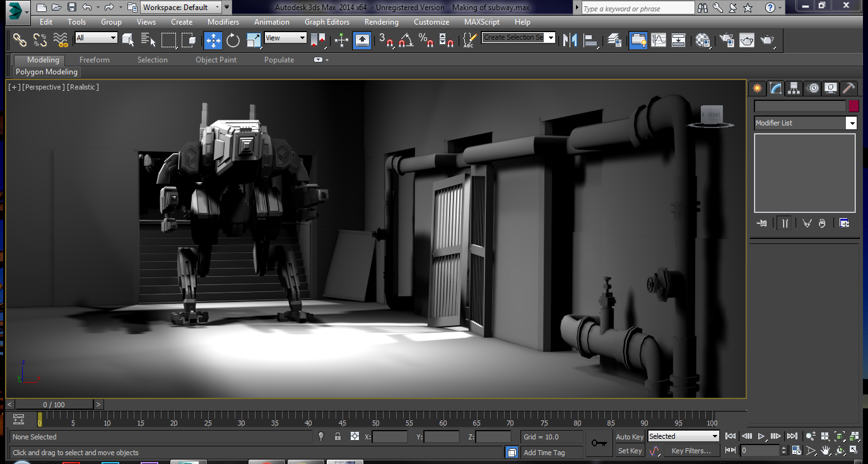Open the Display command panel

[831, 88]
